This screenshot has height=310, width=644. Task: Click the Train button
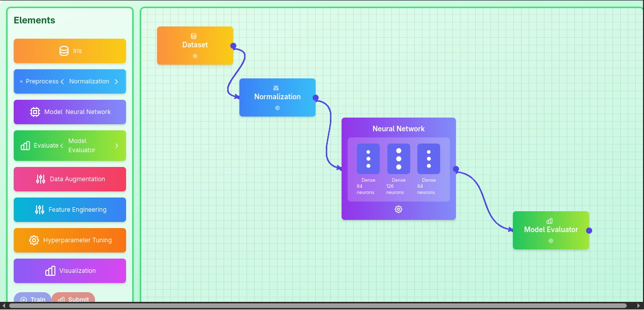[33, 299]
